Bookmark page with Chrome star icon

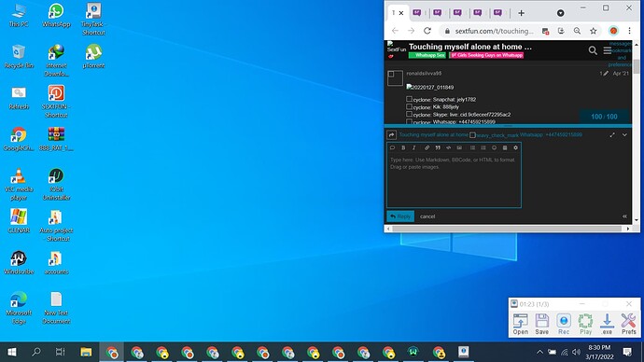tap(593, 31)
